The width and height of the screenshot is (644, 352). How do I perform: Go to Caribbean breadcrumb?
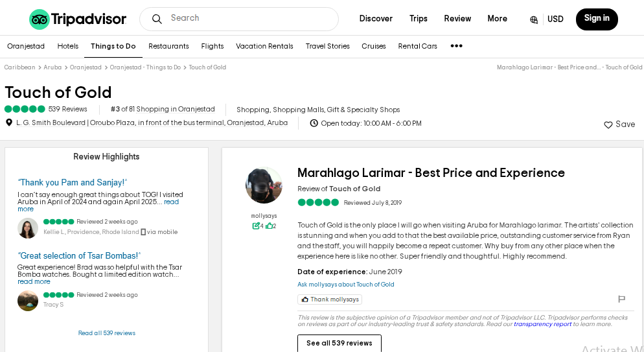[x=19, y=67]
